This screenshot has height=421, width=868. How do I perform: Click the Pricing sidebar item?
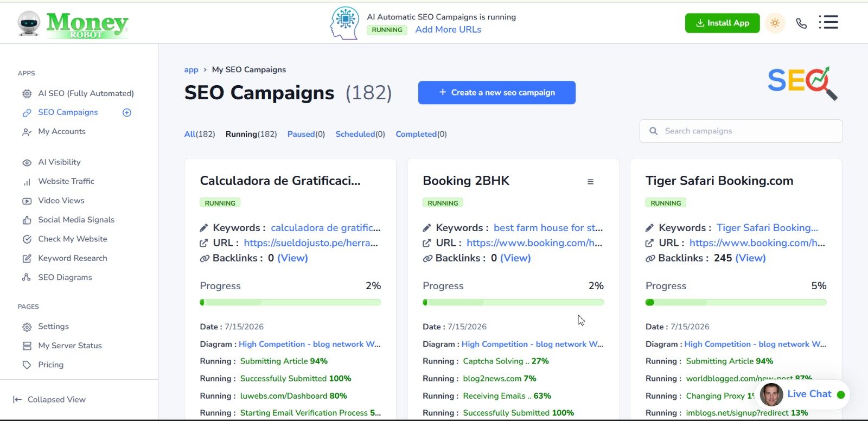click(51, 365)
